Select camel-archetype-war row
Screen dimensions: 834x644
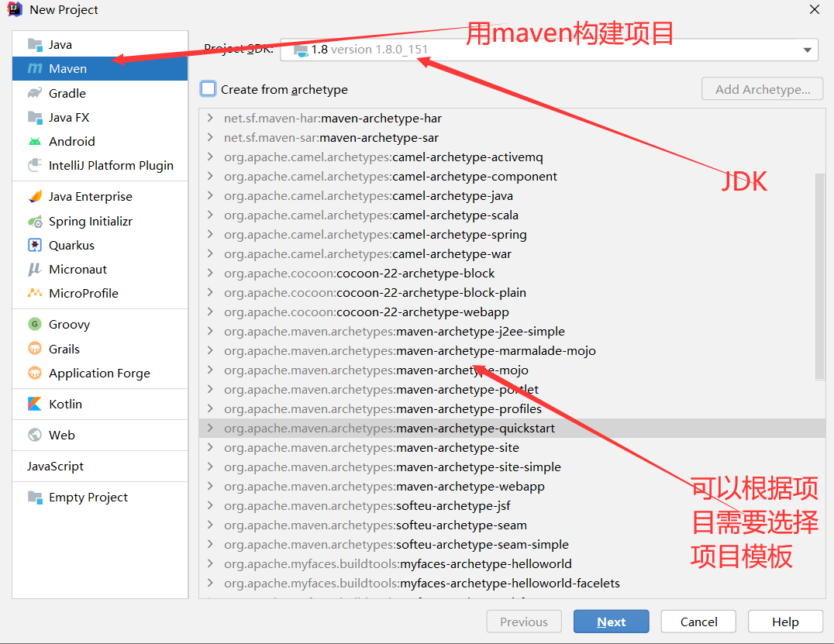pos(512,253)
